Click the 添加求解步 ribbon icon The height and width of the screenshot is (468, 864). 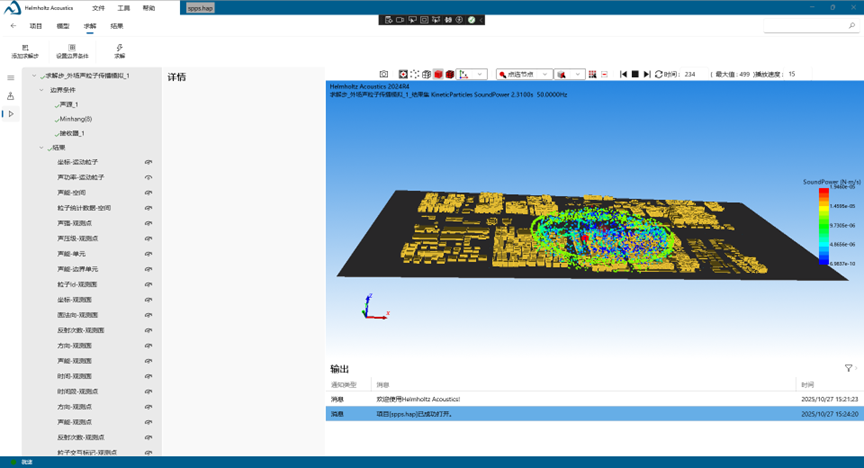[x=25, y=47]
